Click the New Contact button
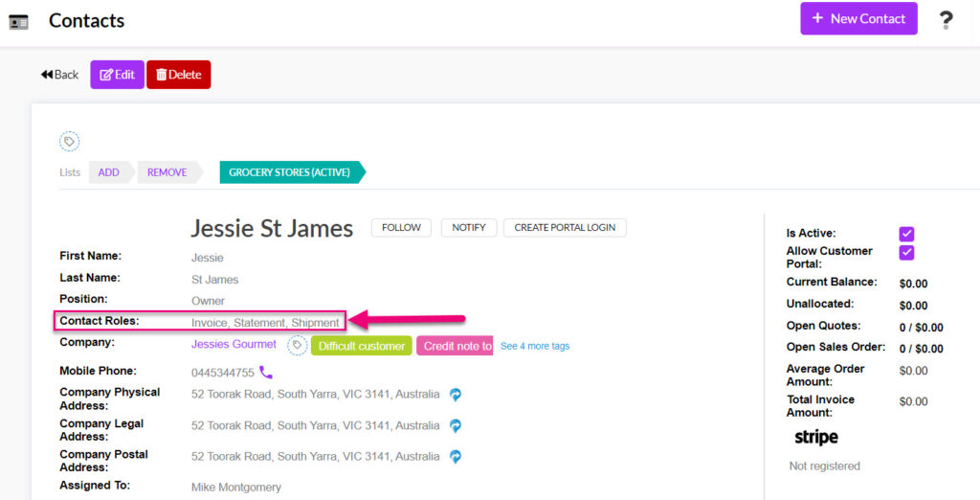This screenshot has width=980, height=500. [858, 19]
